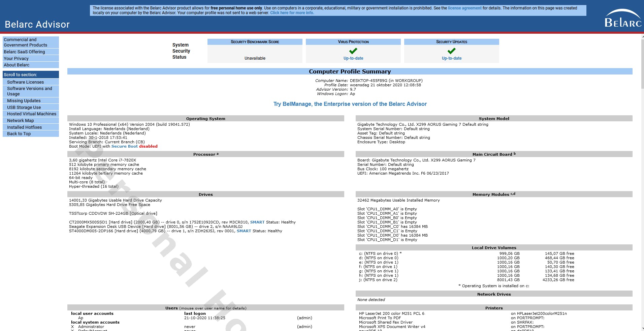
Task: Click the Security Benchmark Score header
Action: (x=255, y=42)
